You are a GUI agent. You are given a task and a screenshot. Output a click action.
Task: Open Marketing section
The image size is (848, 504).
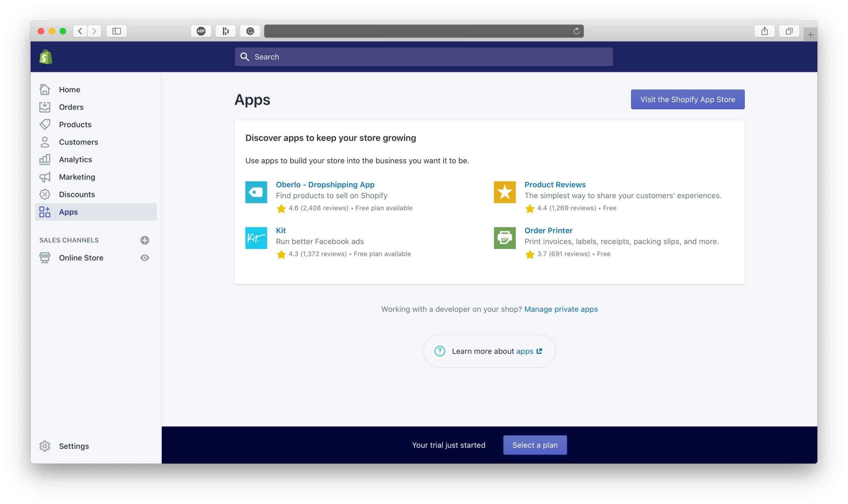pos(77,177)
